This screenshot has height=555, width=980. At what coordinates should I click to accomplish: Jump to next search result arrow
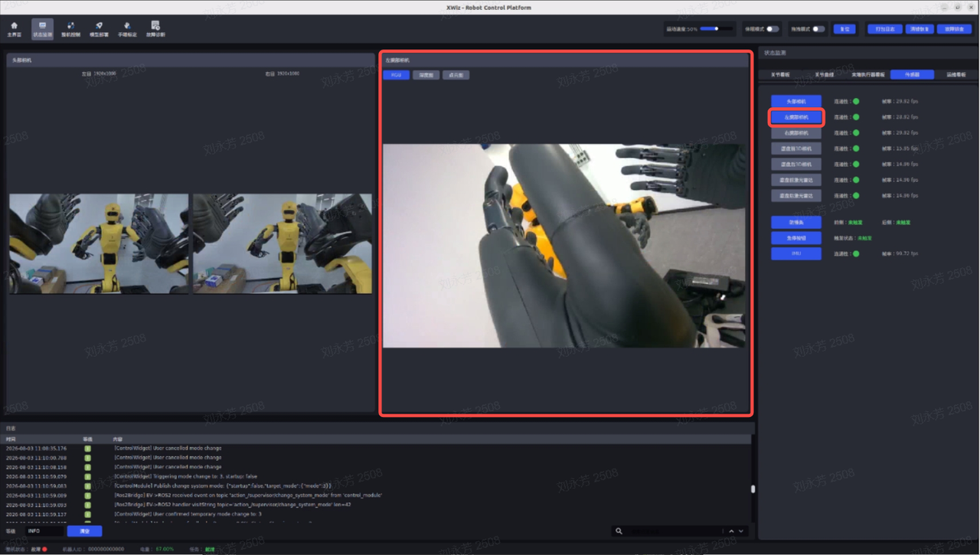(741, 531)
